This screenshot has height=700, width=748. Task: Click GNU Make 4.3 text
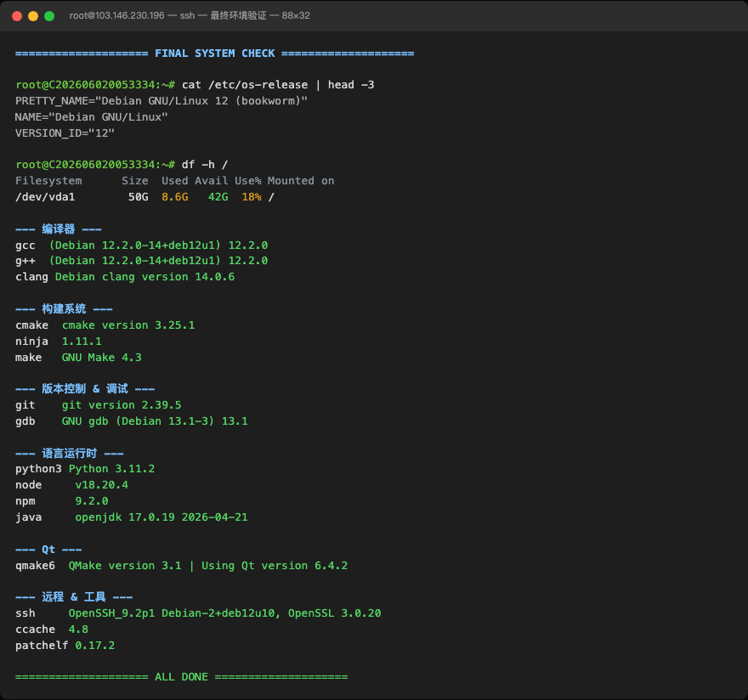point(102,358)
